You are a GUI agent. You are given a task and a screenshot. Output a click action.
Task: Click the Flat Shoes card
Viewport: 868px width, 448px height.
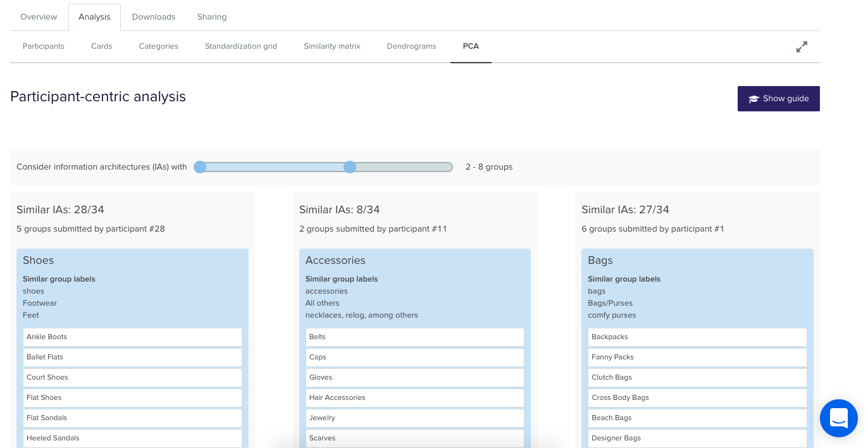133,397
